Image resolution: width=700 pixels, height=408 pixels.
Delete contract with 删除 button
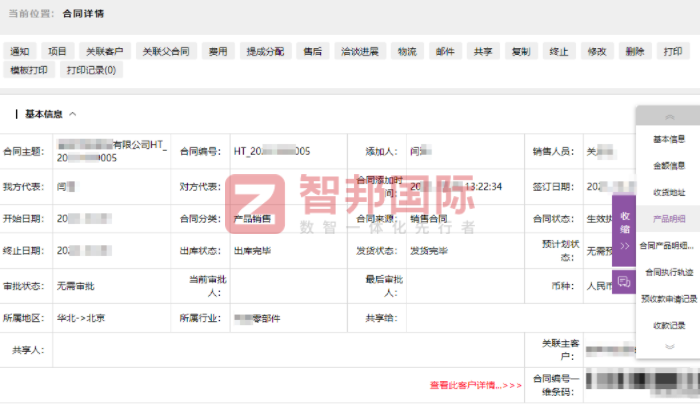point(633,51)
